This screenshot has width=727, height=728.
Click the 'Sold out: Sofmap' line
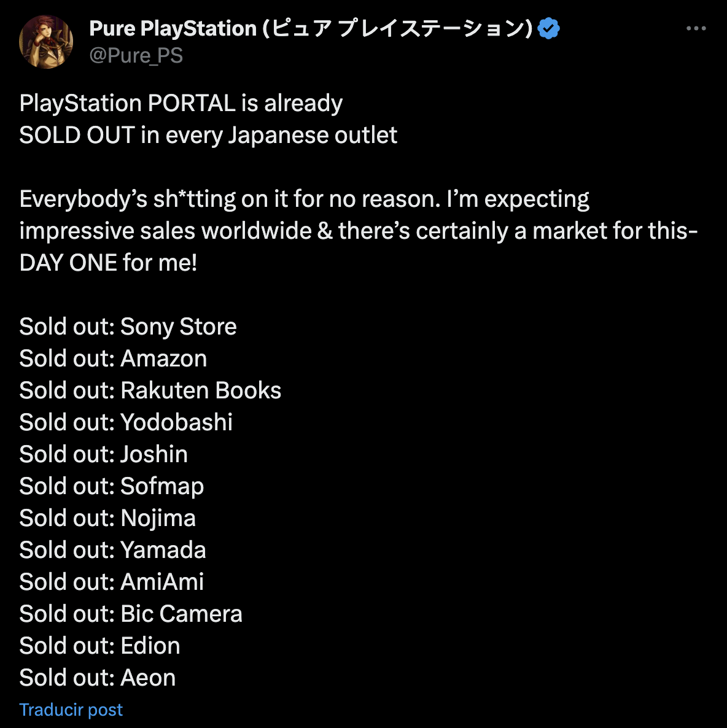pyautogui.click(x=112, y=487)
